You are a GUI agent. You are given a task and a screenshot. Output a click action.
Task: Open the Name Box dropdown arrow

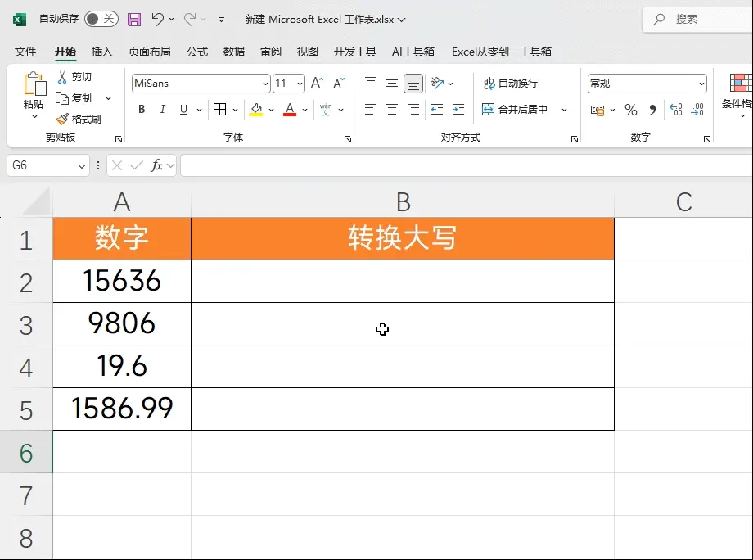pyautogui.click(x=81, y=166)
